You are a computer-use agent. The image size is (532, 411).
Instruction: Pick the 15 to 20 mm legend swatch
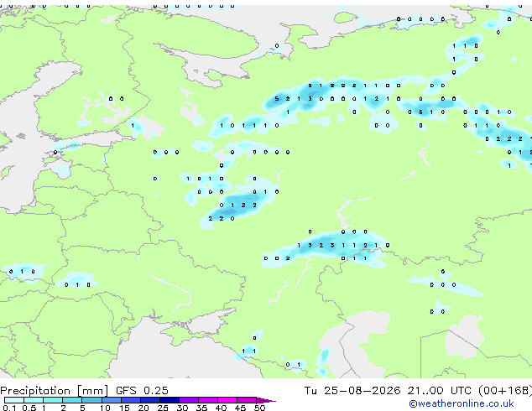coord(131,400)
